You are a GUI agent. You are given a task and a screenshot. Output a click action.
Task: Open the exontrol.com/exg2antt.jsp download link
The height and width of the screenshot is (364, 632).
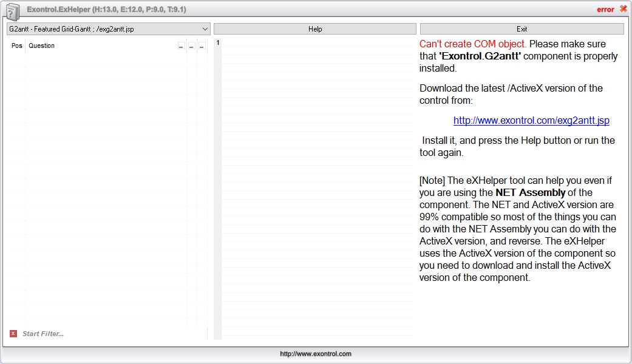click(x=531, y=121)
